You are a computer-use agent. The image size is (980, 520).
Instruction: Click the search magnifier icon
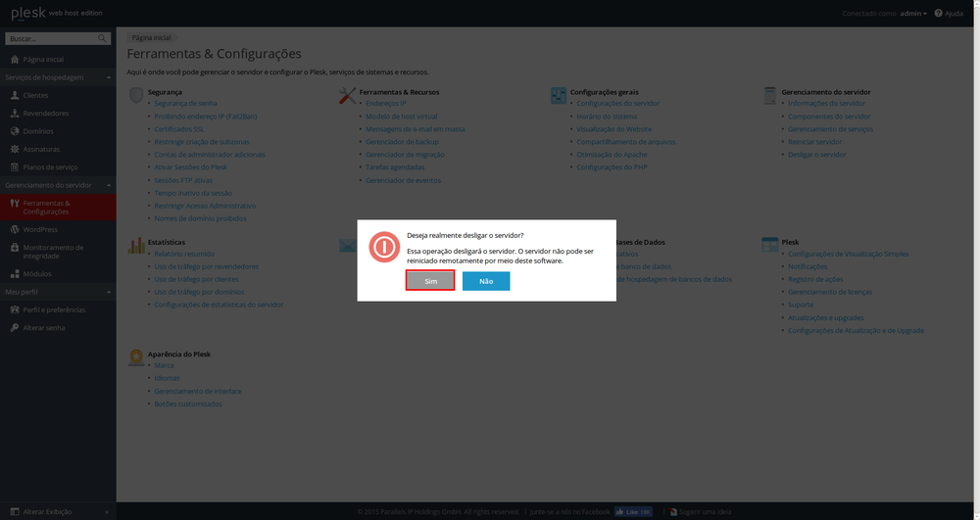pyautogui.click(x=103, y=39)
